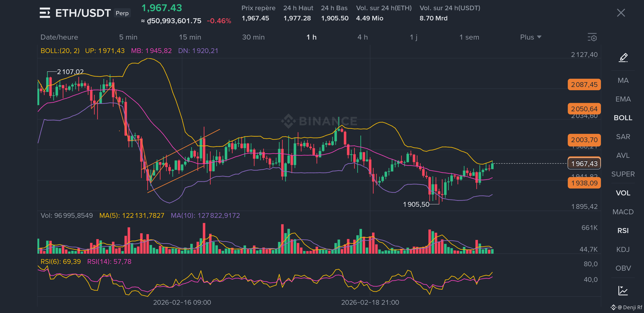Click the current price tag 1967,43
The image size is (644, 313).
pos(584,164)
